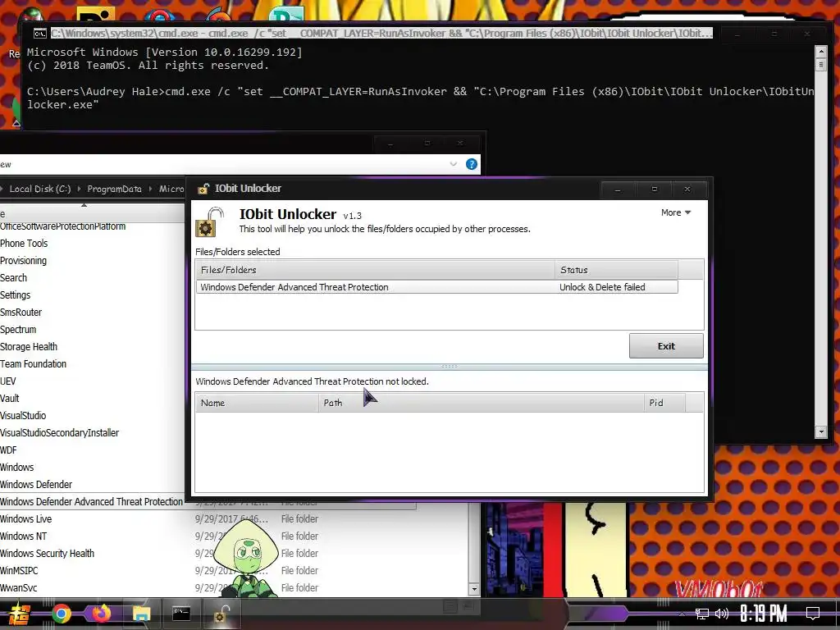Minimize the IObit Unlocker window

[618, 189]
